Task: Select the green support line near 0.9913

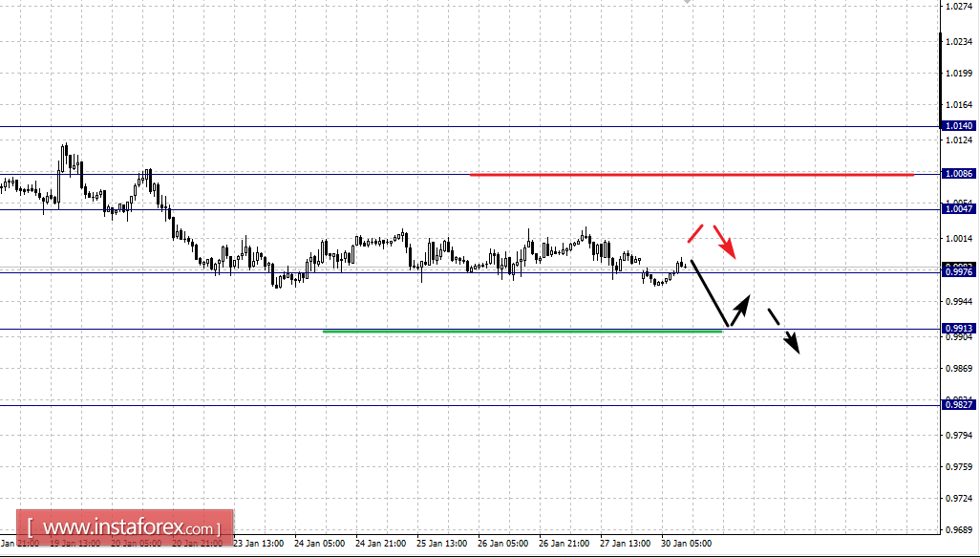Action: 522,332
